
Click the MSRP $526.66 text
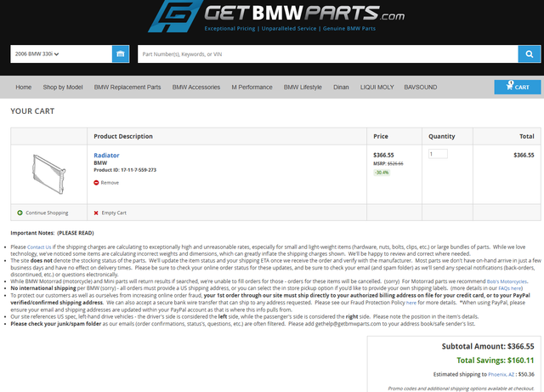(x=388, y=163)
